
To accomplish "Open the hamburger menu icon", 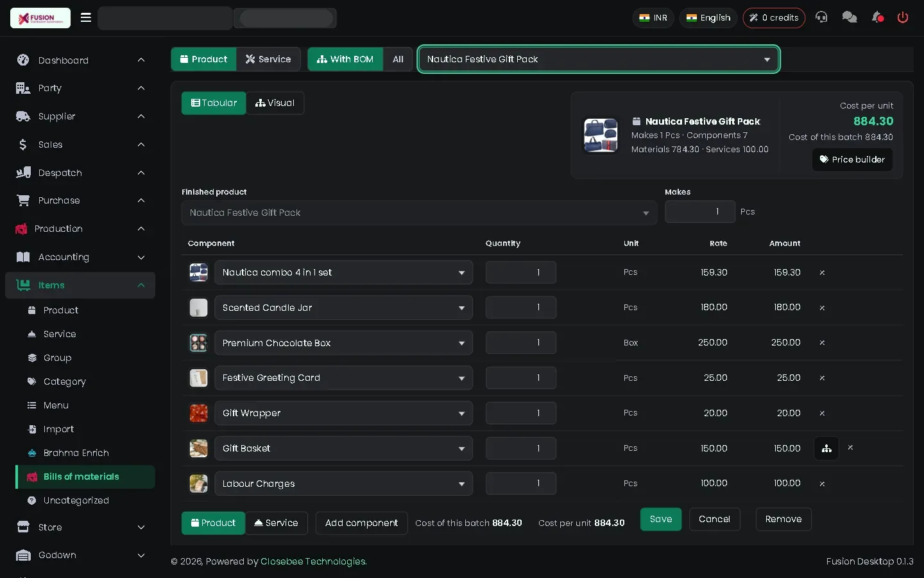I will [86, 18].
